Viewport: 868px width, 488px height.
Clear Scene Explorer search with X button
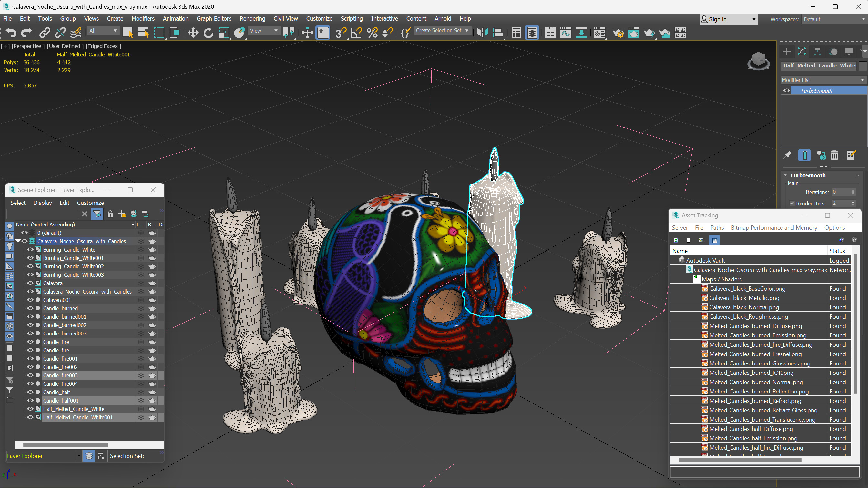click(85, 214)
